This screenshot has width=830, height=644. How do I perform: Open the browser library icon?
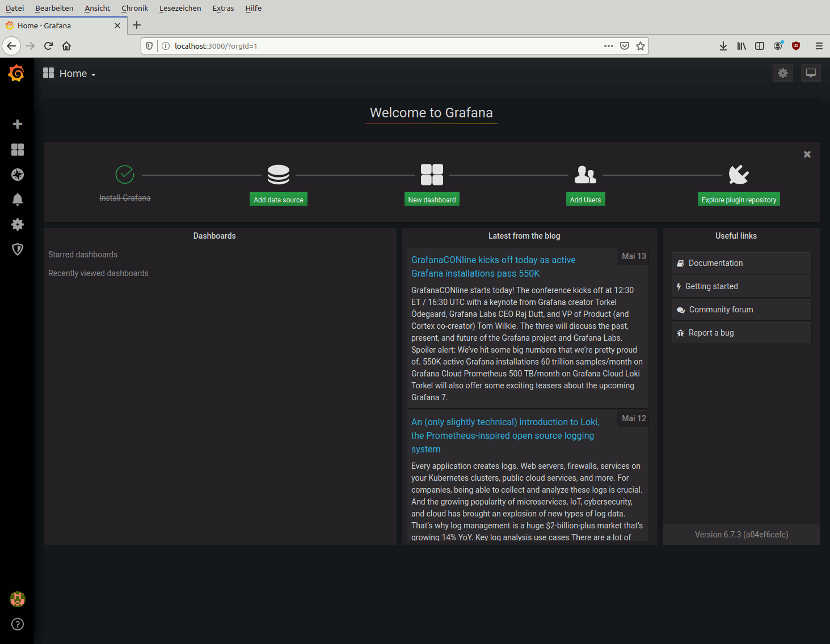741,46
